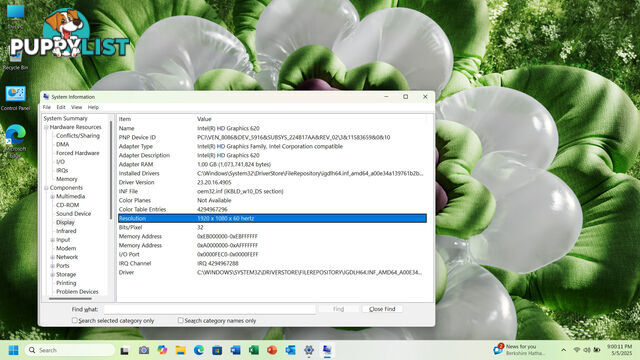Select Printing in the tree
Screen dimensions: 640x360
click(x=66, y=283)
